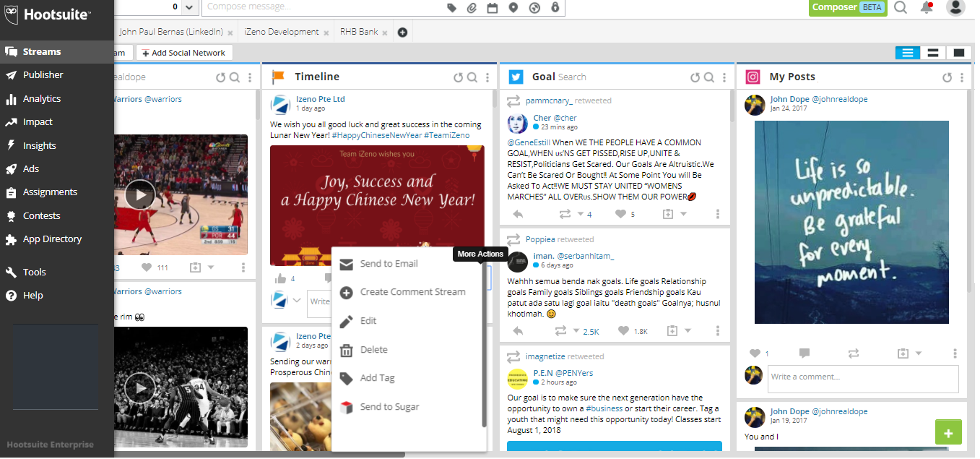Image resolution: width=980 pixels, height=459 pixels.
Task: Click the Tools wrench icon
Action: tap(10, 273)
